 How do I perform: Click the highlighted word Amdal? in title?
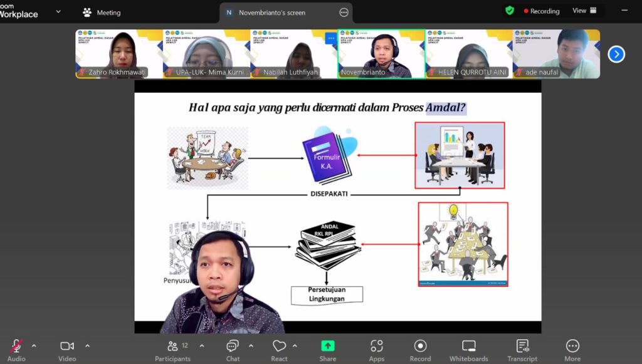click(446, 108)
